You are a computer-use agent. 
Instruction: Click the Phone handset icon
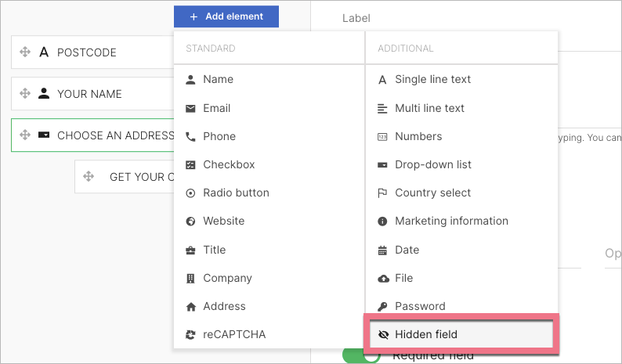click(190, 136)
